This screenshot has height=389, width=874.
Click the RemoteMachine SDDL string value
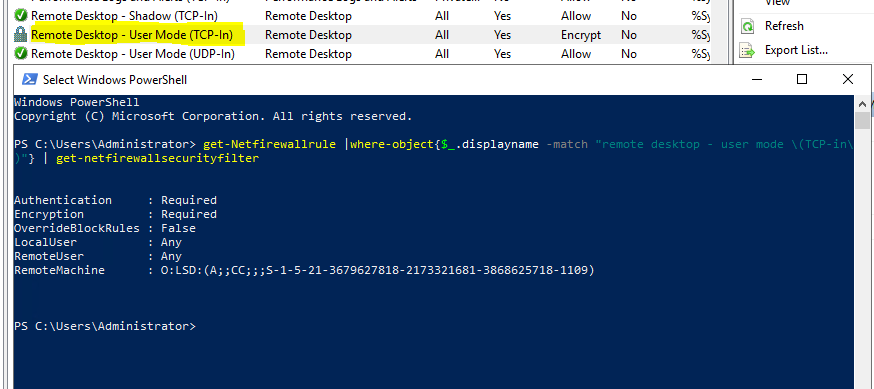(x=378, y=270)
